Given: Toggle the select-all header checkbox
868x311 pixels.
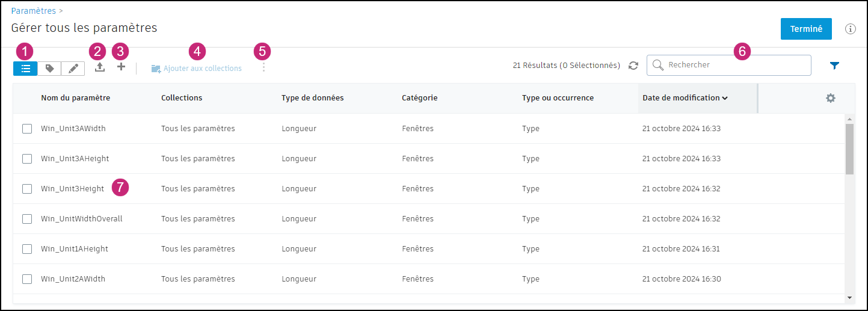Looking at the screenshot, I should tap(27, 98).
